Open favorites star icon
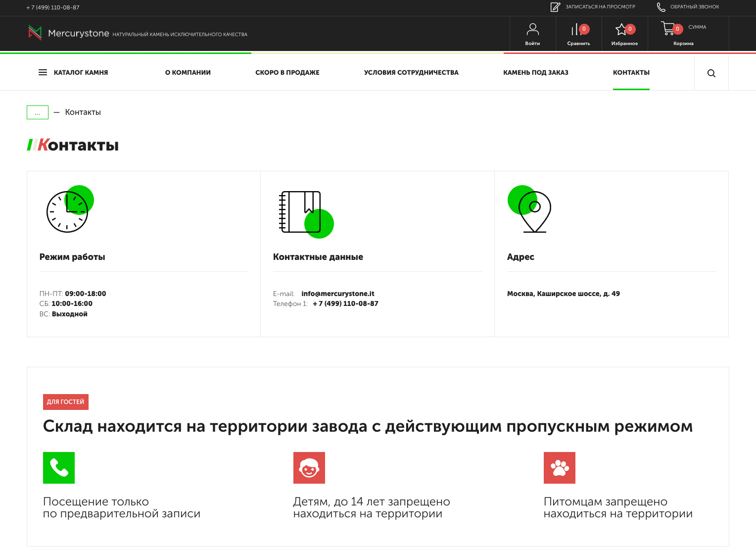 coord(621,30)
